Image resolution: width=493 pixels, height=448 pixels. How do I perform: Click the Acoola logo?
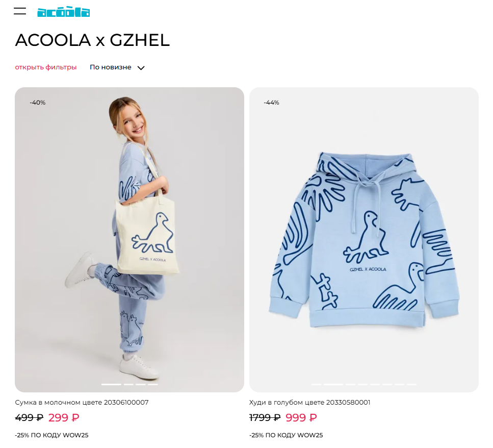(x=64, y=12)
